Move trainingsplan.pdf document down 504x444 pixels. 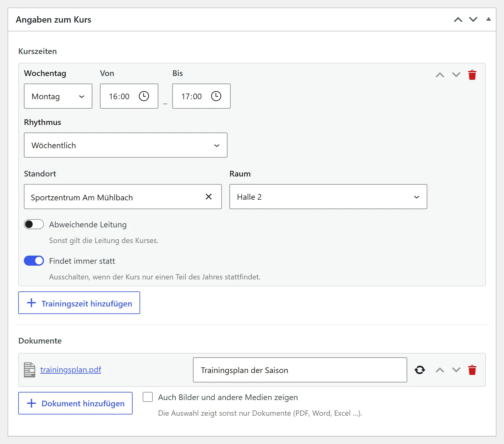coord(456,370)
